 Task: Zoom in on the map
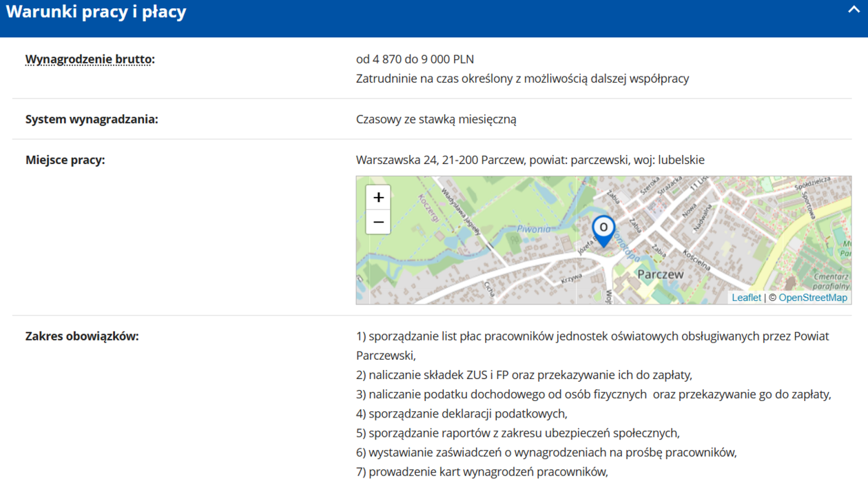(x=378, y=198)
